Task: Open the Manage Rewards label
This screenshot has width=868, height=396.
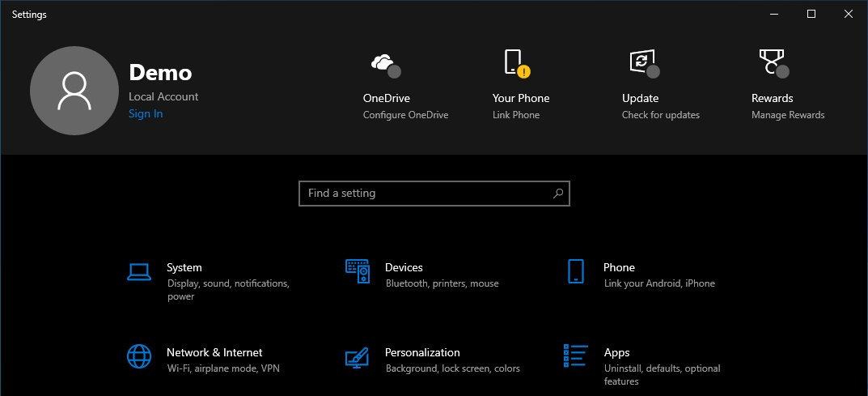Action: click(x=788, y=115)
